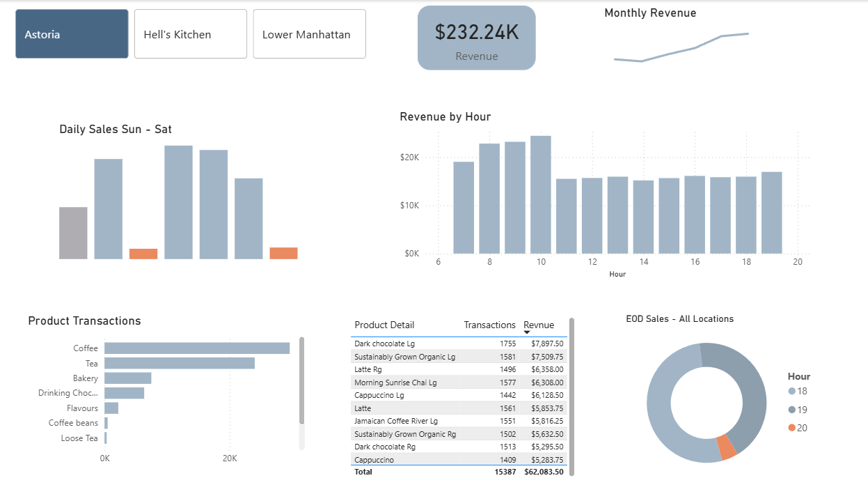Click the Monthly Revenue sparkline

[681, 47]
